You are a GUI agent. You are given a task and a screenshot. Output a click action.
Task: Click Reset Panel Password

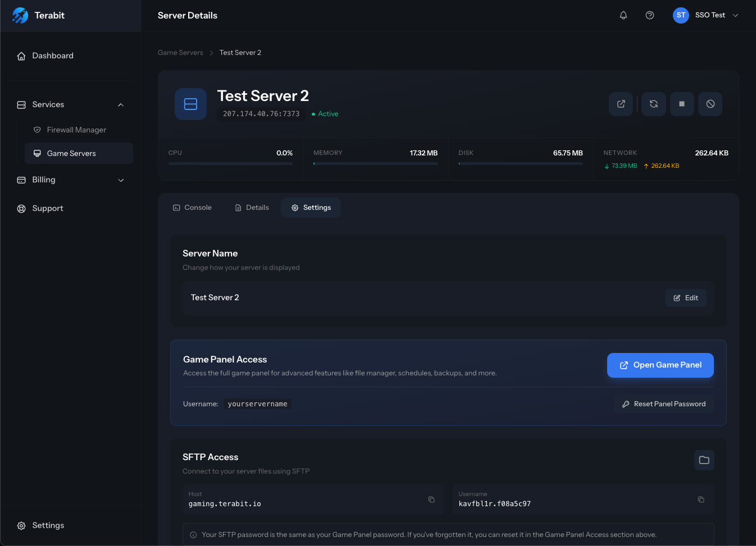664,403
